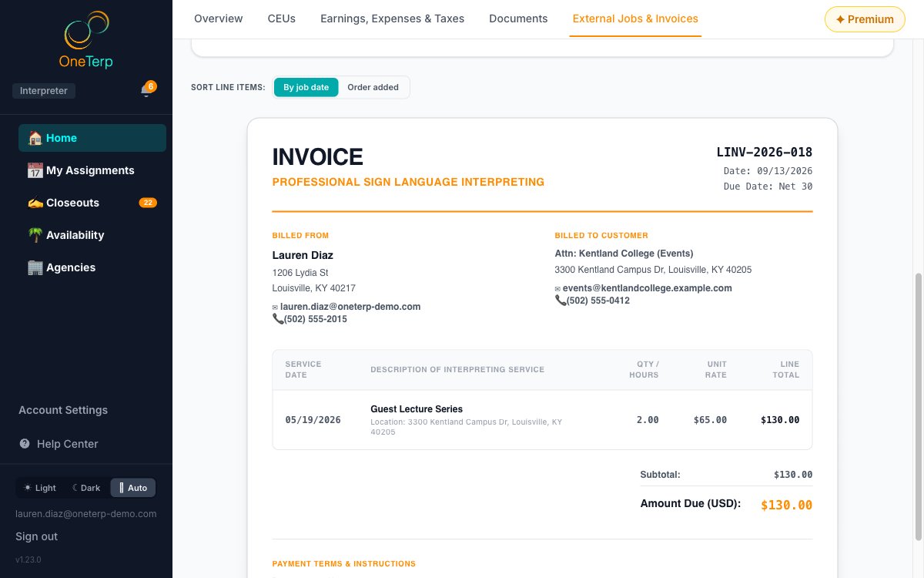Screen dimensions: 924x578
Task: Click the service date 05/19/2026
Action: (313, 420)
